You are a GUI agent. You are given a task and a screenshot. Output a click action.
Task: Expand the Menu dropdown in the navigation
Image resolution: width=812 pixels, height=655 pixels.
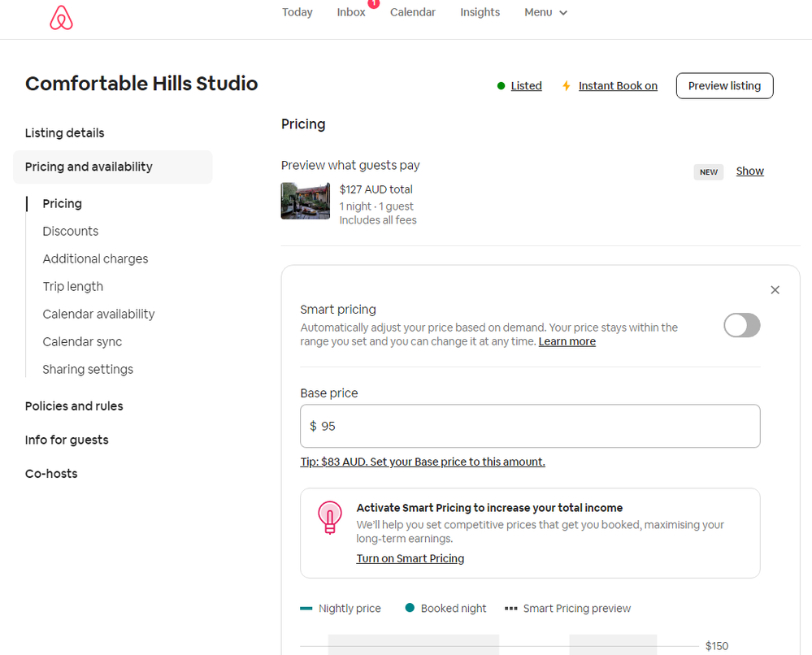(545, 12)
